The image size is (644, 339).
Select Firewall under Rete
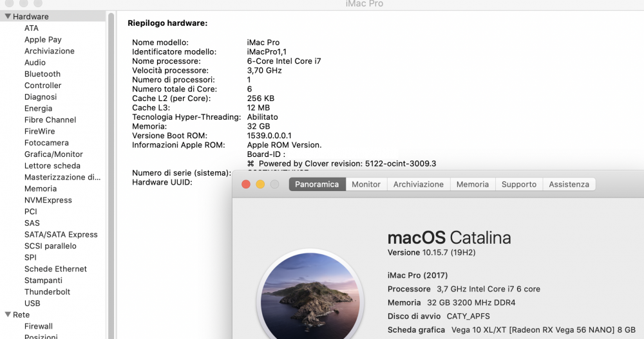coord(38,326)
